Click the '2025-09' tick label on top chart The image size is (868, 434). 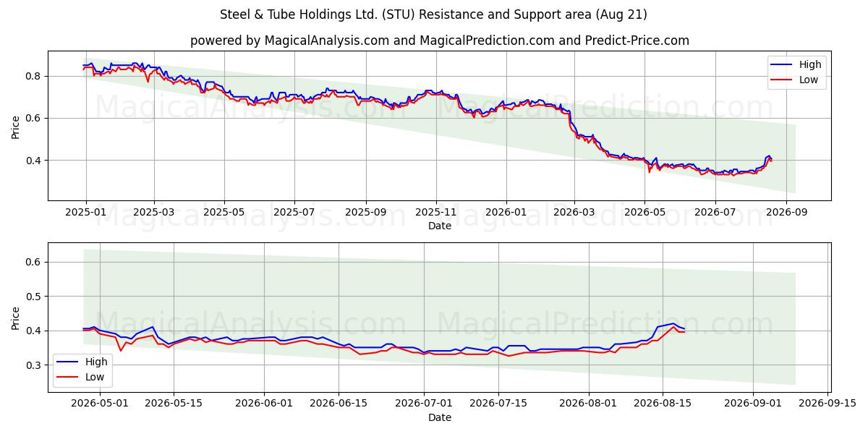[365, 213]
